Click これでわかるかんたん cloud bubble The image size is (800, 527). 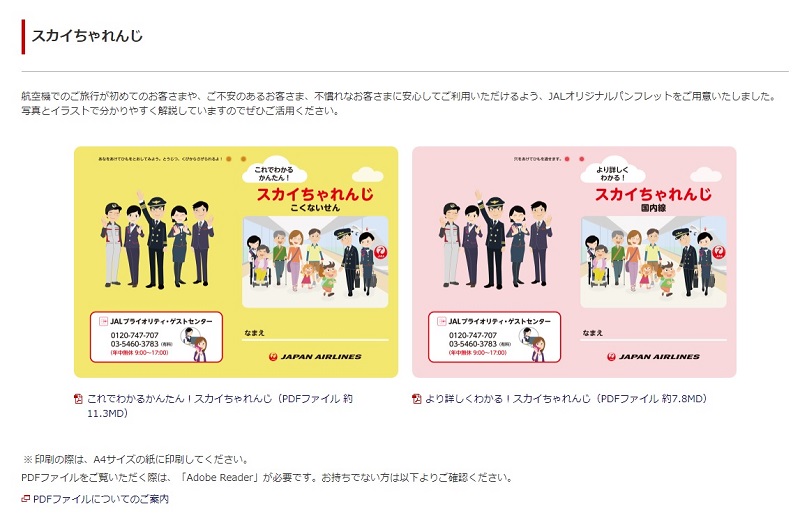coord(274,171)
